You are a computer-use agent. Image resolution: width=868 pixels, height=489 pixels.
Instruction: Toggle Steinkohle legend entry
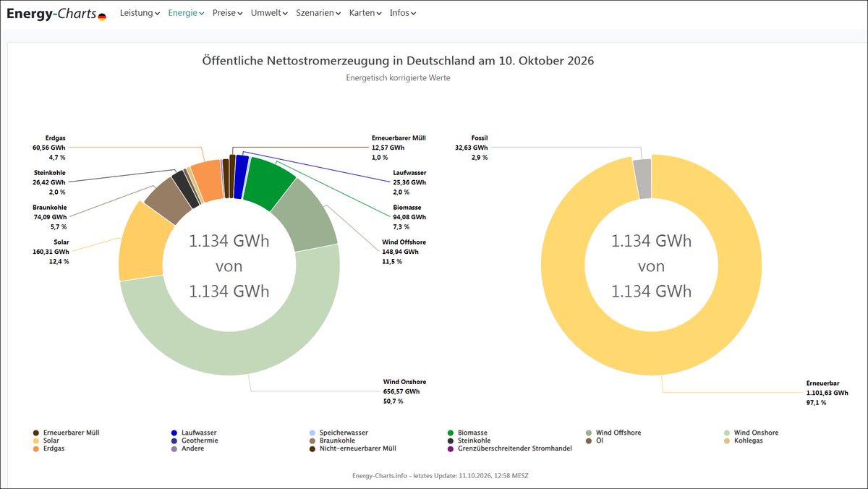coord(469,441)
